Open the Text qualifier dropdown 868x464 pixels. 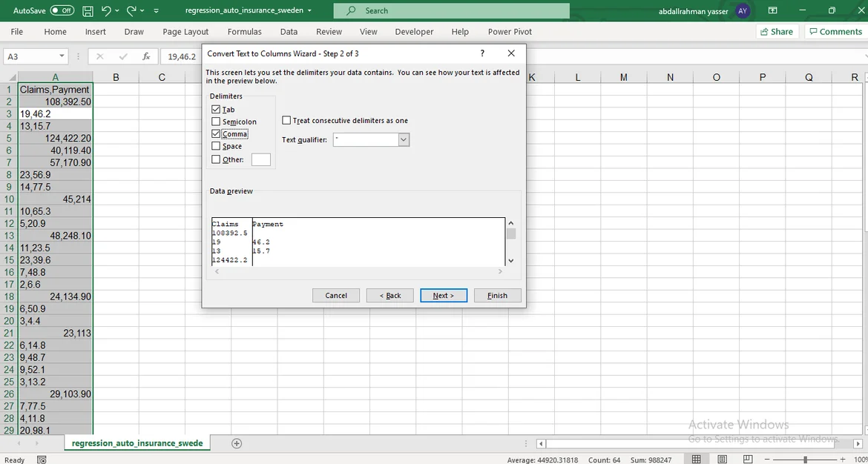[404, 140]
